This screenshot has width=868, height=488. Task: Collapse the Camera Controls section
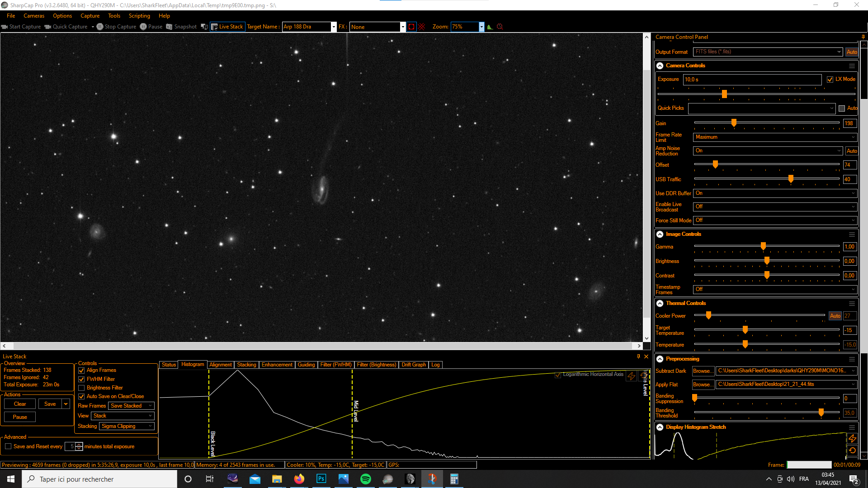[660, 66]
